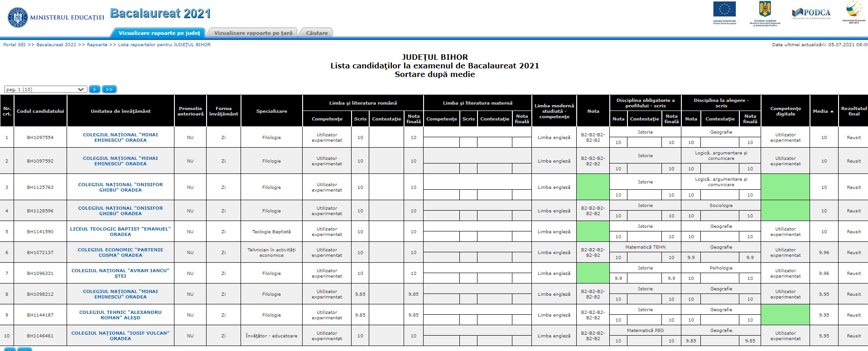Click the sort arrow beside Media header
The width and height of the screenshot is (868, 351).
pyautogui.click(x=832, y=111)
